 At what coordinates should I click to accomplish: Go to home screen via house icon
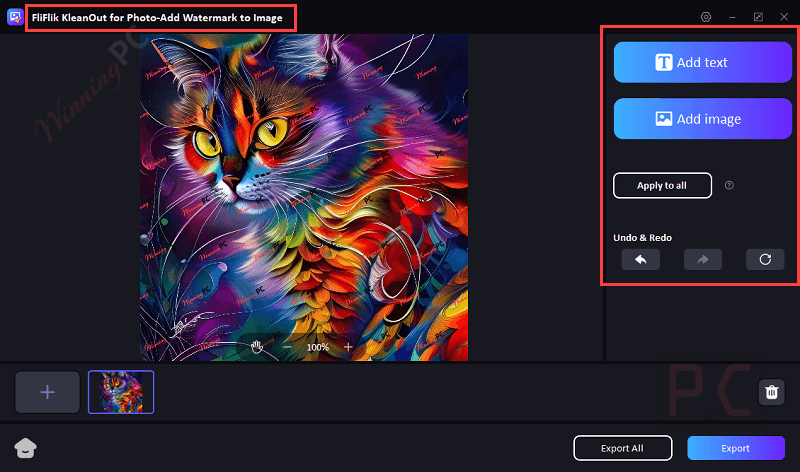[x=23, y=447]
